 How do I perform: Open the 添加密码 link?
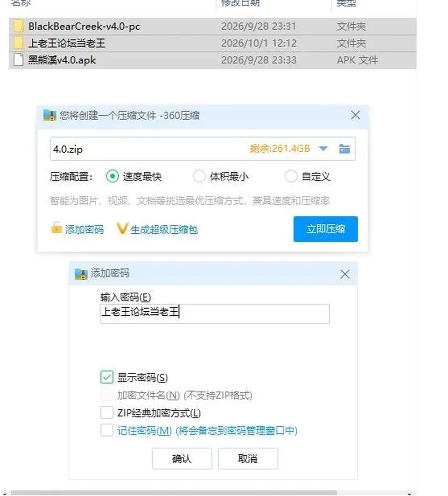click(84, 230)
